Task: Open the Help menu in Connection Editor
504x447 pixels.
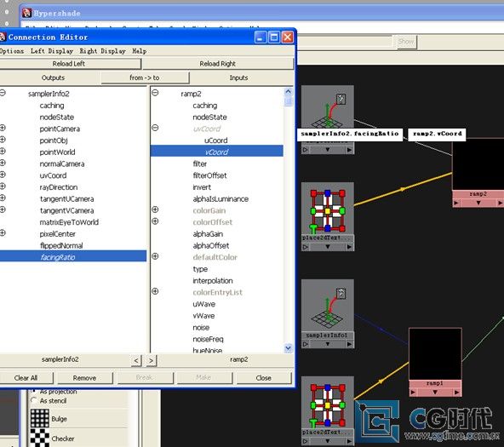Action: [x=140, y=51]
